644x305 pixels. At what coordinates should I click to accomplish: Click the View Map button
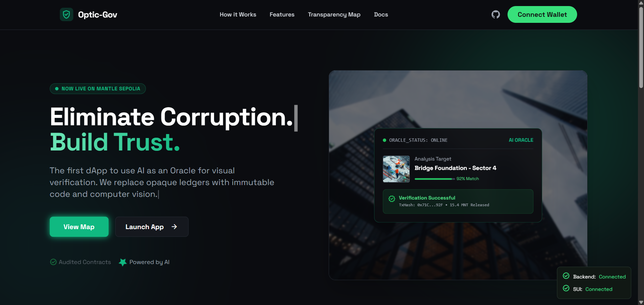[x=79, y=227]
